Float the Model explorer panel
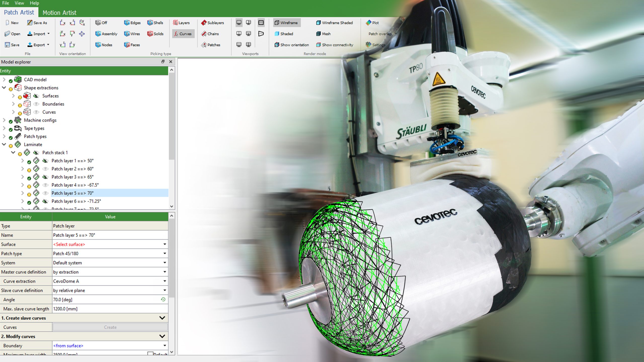 point(163,62)
